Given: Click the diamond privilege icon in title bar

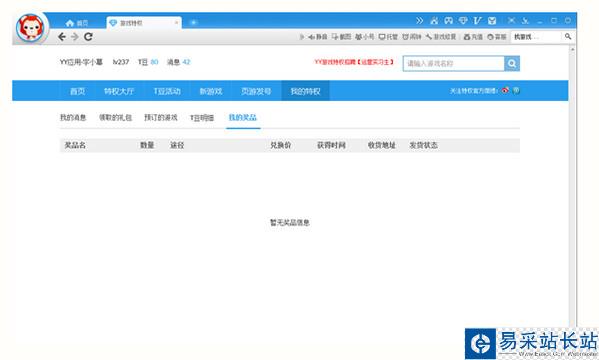Looking at the screenshot, I should pos(463,21).
